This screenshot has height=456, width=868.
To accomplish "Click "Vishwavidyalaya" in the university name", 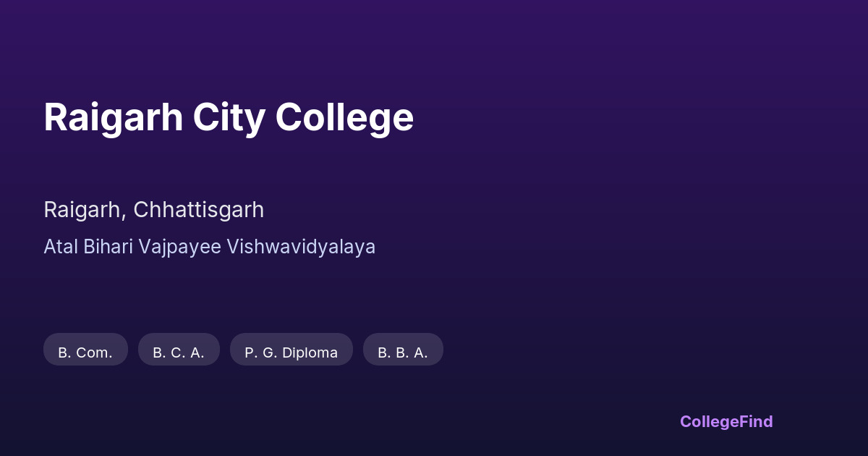I will click(301, 247).
